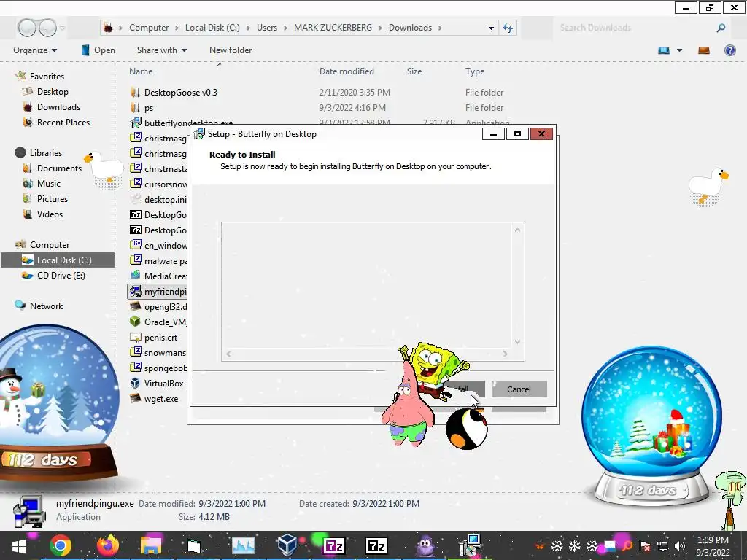Click Local Disk (C:) breadcrumb segment

(x=212, y=28)
